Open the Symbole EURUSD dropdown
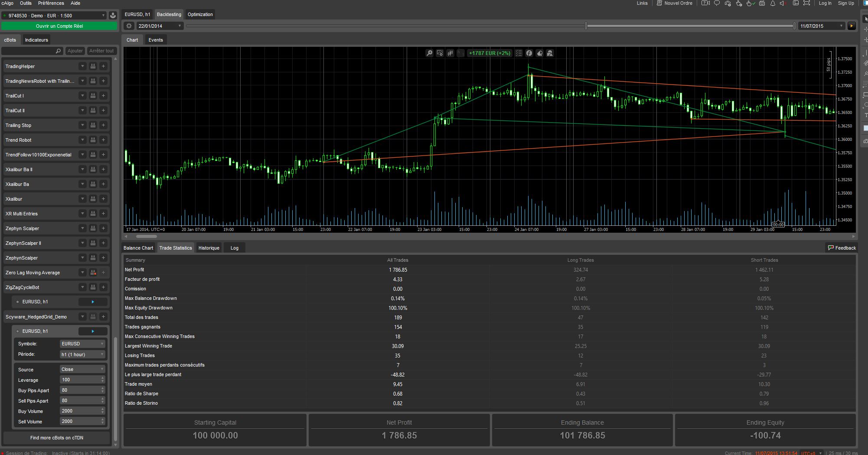 (x=82, y=344)
